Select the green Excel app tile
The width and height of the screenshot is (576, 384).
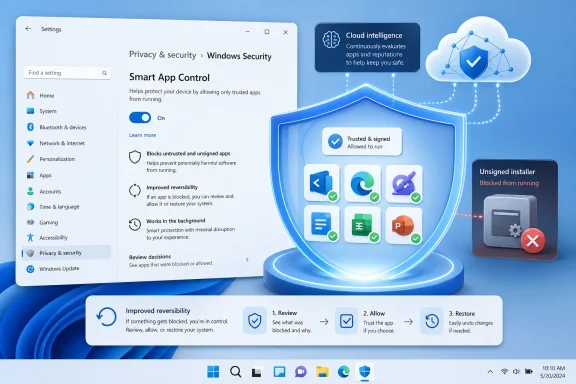click(x=363, y=225)
